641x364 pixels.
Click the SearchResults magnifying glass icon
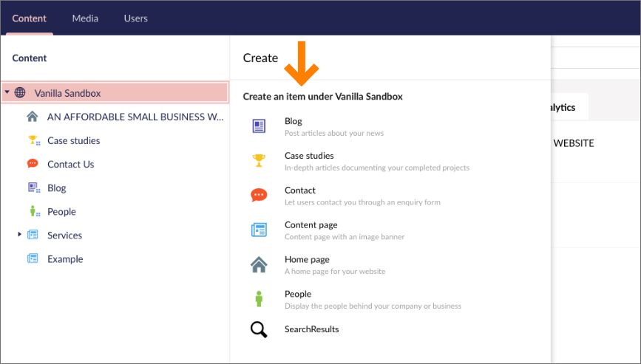(x=259, y=329)
